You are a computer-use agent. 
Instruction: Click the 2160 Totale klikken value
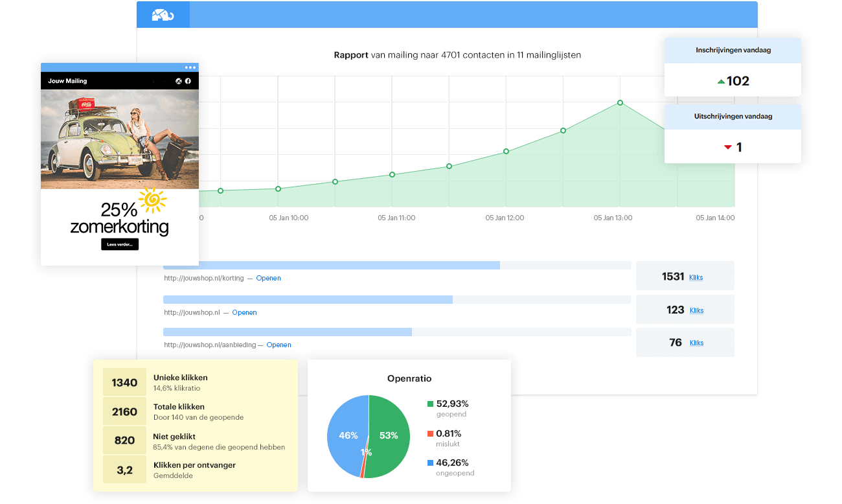[x=124, y=411]
